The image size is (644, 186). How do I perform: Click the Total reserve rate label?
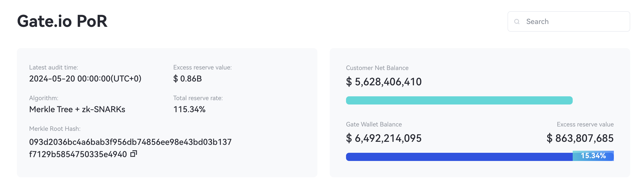198,98
